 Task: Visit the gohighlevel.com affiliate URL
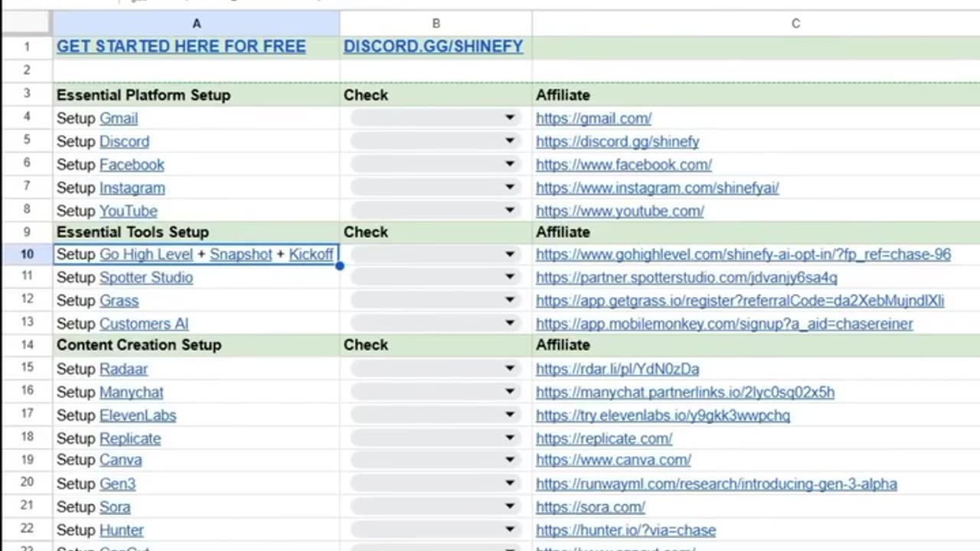[x=743, y=254]
